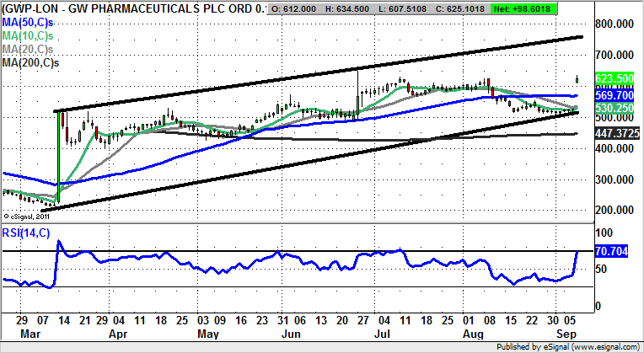The width and height of the screenshot is (644, 353).
Task: Open the www.esignal.com published-by link
Action: (601, 346)
